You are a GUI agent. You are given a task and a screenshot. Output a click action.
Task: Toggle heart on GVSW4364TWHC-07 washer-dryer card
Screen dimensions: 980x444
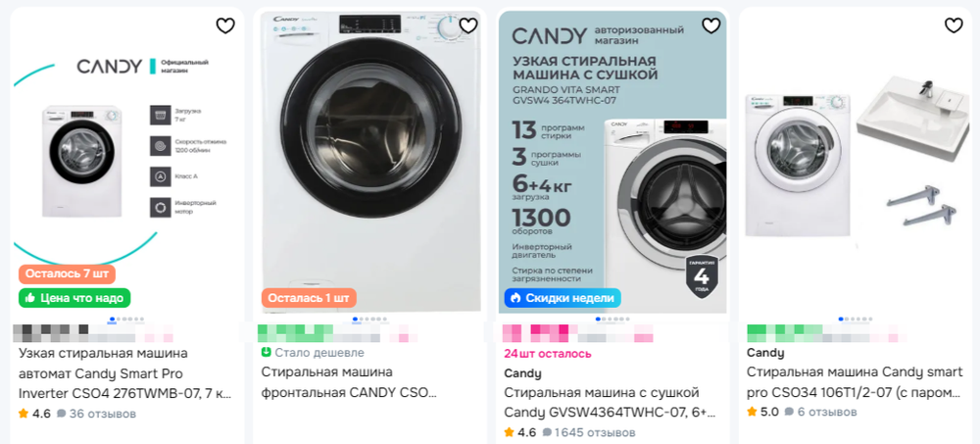(x=711, y=25)
